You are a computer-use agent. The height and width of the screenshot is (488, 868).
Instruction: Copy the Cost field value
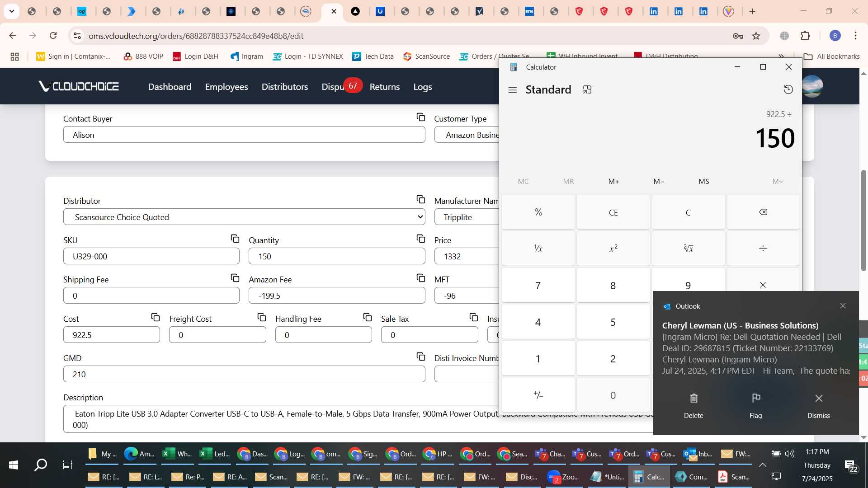pos(156,318)
